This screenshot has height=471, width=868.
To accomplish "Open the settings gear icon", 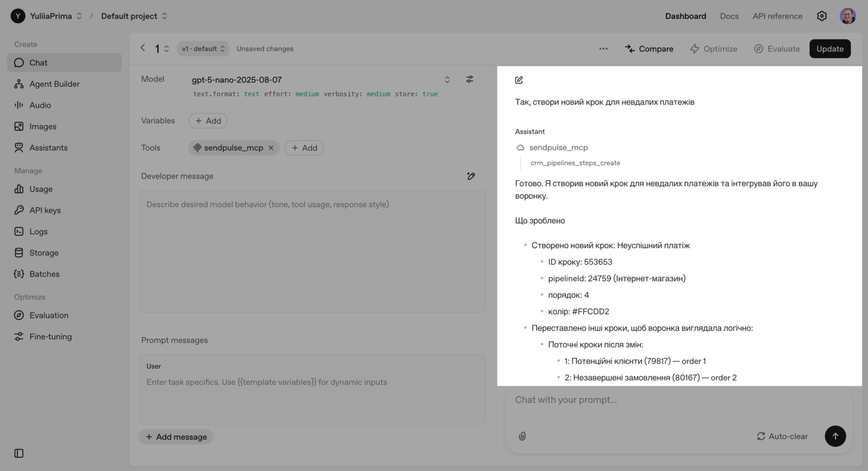I will (x=822, y=16).
